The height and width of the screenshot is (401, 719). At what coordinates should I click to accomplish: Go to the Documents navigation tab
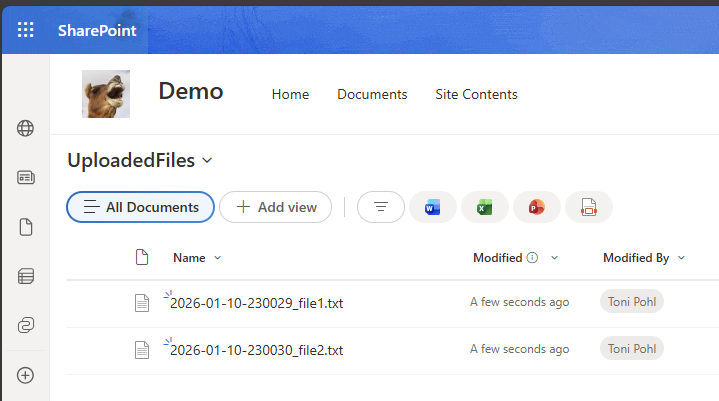tap(372, 94)
